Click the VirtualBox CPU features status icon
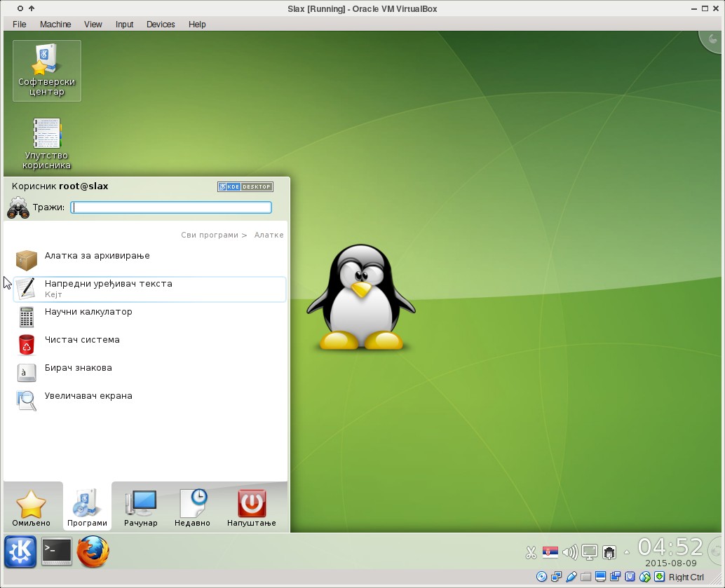Screen dimensions: 725x588 (630, 577)
